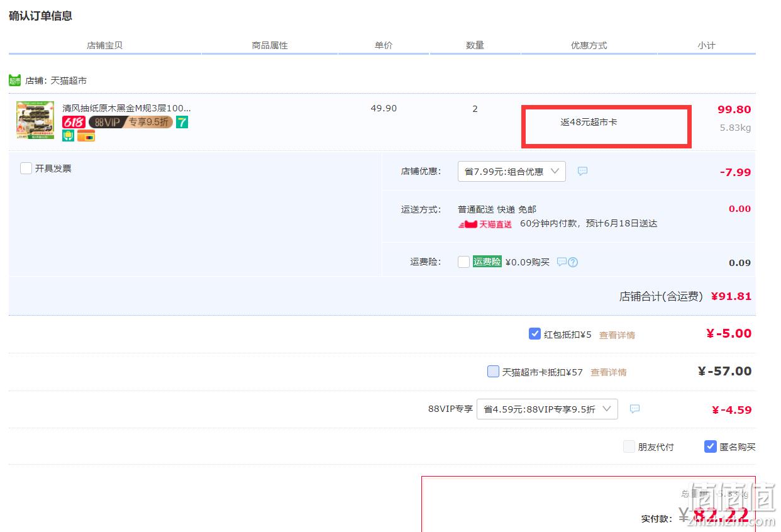Click the 优惠方式 column header
This screenshot has height=532, width=781.
(x=589, y=45)
